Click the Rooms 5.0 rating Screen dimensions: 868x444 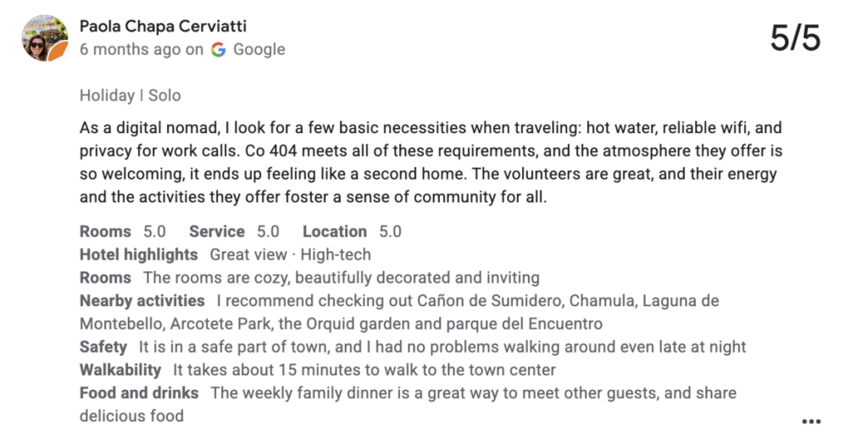pyautogui.click(x=122, y=231)
